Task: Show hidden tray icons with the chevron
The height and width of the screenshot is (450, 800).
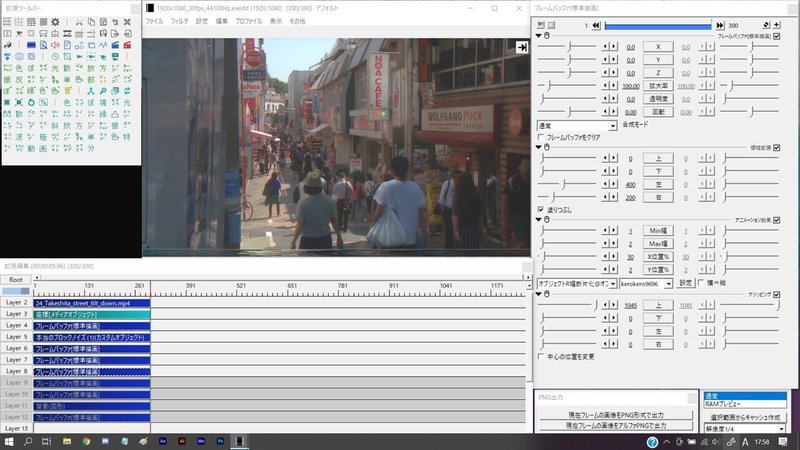Action: tap(666, 442)
